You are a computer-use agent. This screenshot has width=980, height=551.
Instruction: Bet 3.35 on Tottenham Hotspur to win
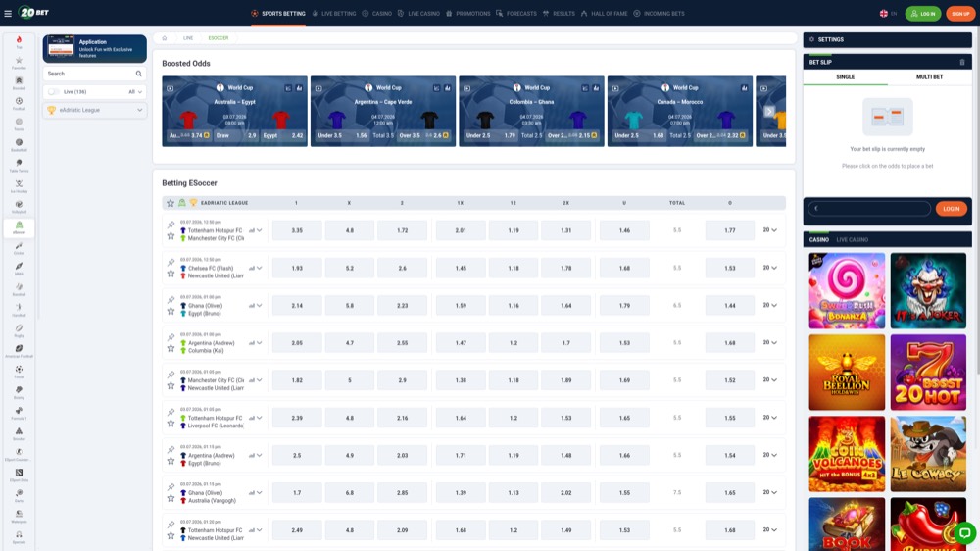tap(297, 230)
